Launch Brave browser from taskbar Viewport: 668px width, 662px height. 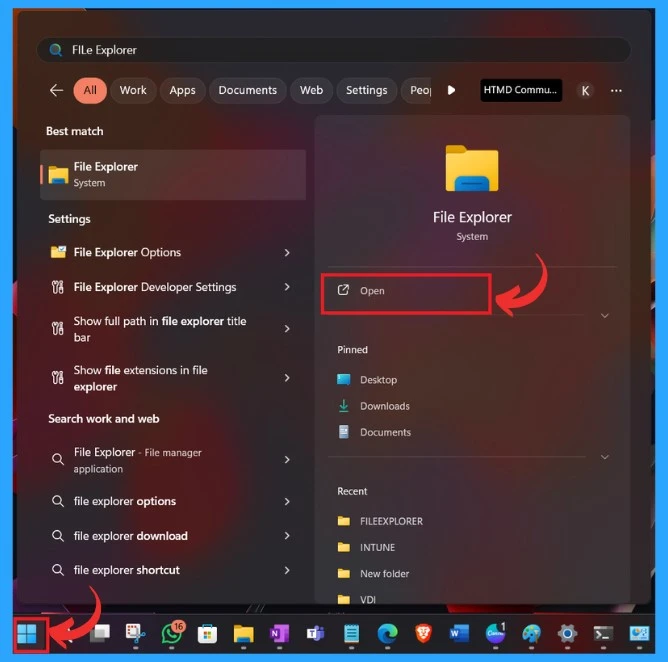[x=423, y=634]
